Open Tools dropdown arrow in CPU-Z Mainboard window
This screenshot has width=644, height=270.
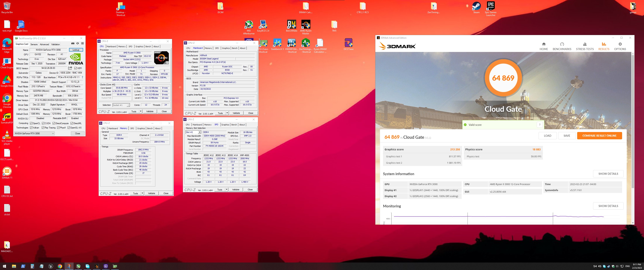click(x=227, y=113)
